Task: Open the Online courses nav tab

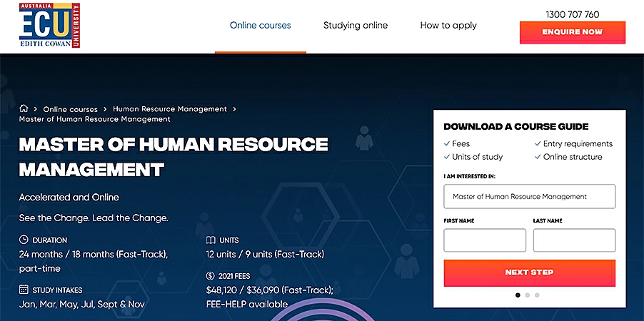Action: pyautogui.click(x=261, y=26)
